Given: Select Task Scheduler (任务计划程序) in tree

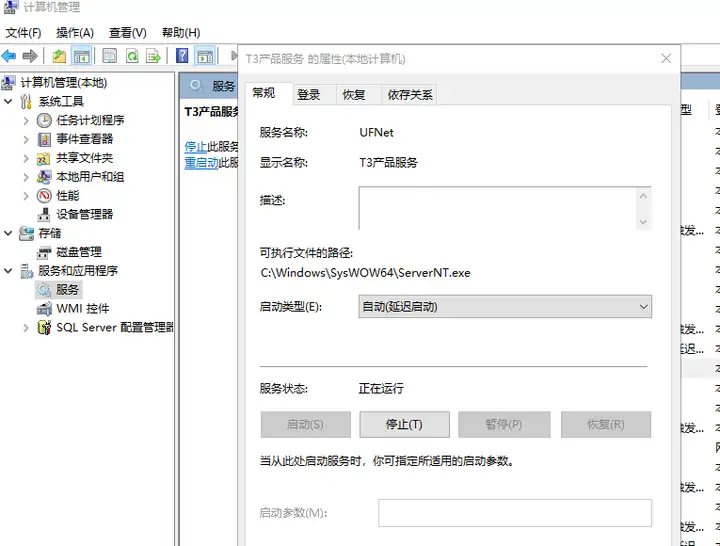Looking at the screenshot, I should (x=90, y=120).
